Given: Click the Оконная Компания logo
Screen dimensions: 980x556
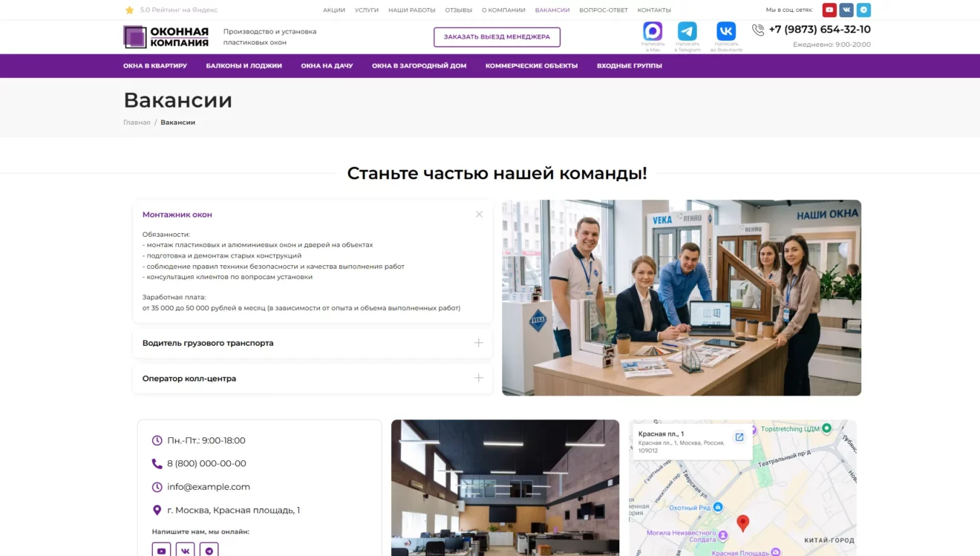Looking at the screenshot, I should coord(166,37).
